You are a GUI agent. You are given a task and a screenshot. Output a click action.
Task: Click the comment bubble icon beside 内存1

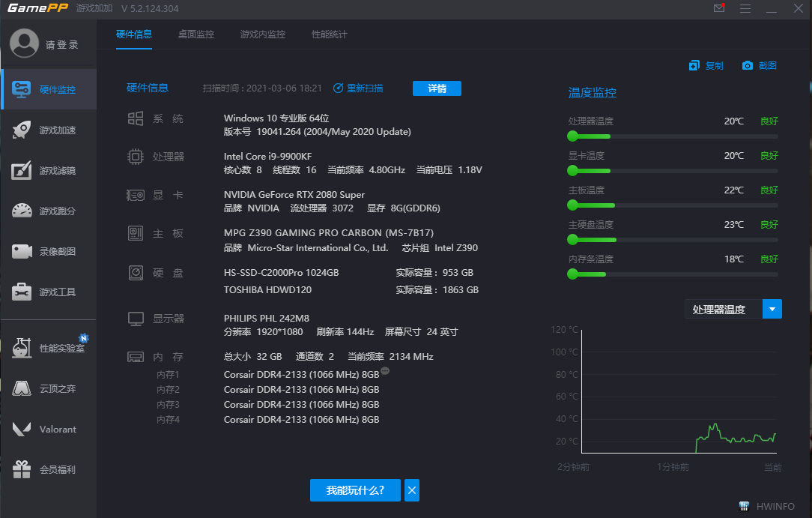point(385,371)
